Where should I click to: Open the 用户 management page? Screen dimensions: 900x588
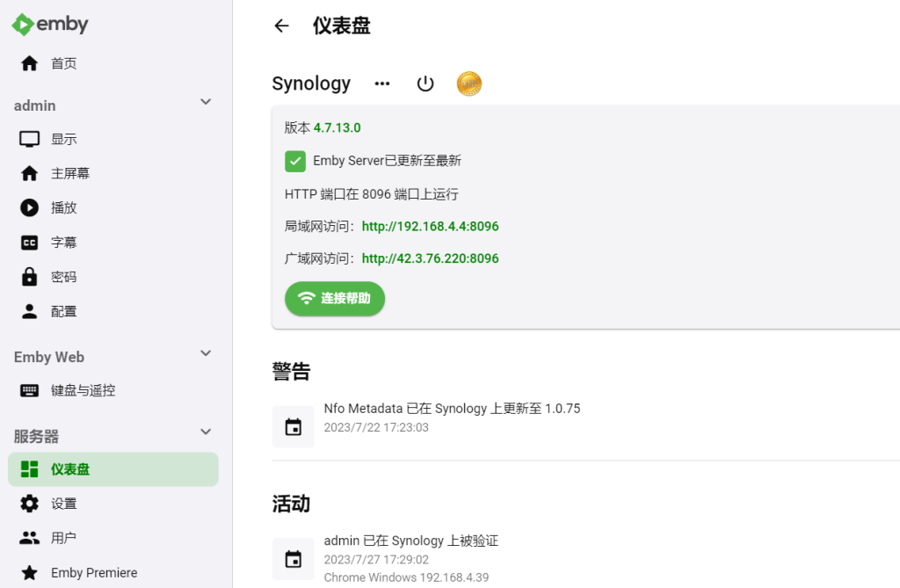pos(113,538)
